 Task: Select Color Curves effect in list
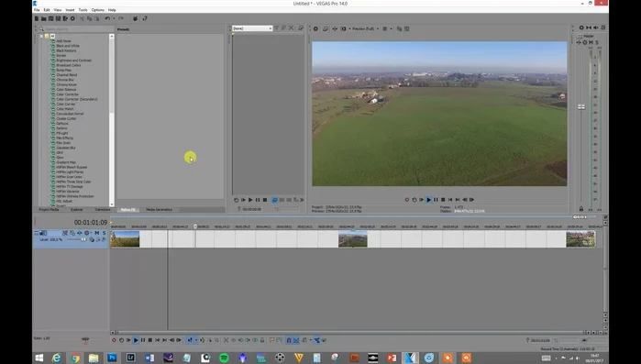click(65, 104)
